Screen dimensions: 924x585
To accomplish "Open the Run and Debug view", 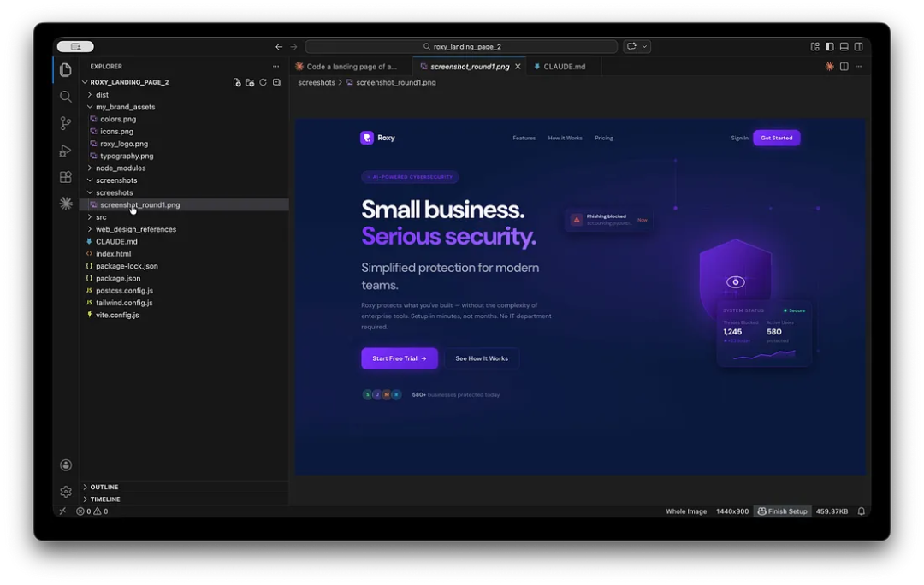I will point(66,151).
